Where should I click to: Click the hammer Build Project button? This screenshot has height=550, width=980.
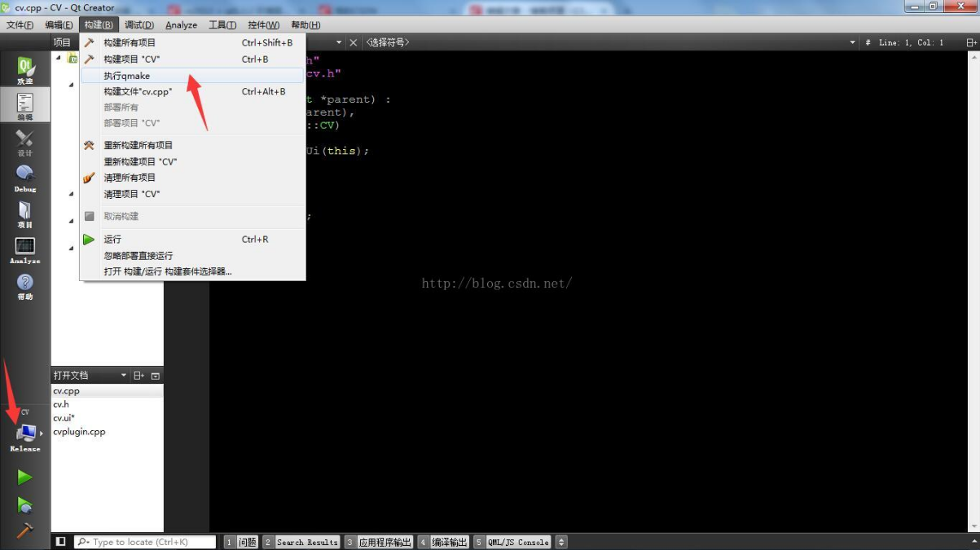pyautogui.click(x=24, y=530)
